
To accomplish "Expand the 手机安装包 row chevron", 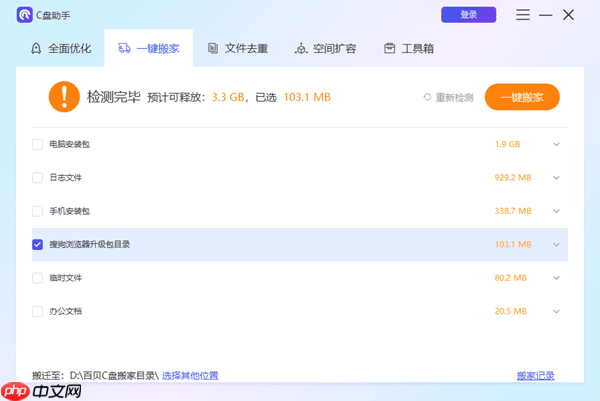I will 556,211.
